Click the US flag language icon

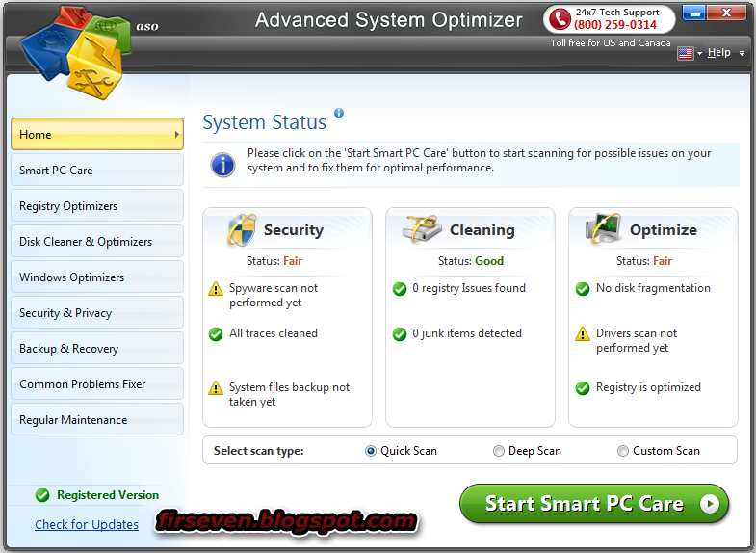(685, 53)
